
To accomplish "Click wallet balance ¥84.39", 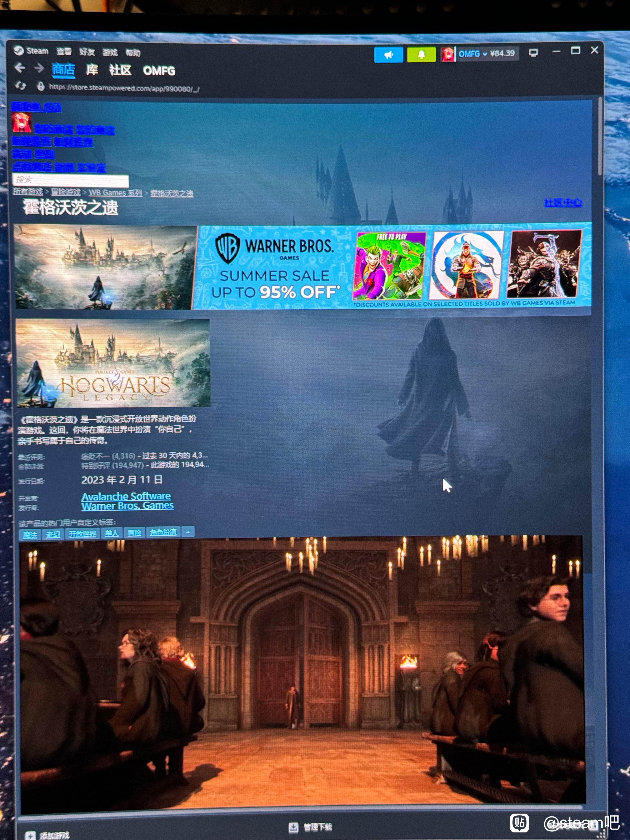I will tap(502, 53).
